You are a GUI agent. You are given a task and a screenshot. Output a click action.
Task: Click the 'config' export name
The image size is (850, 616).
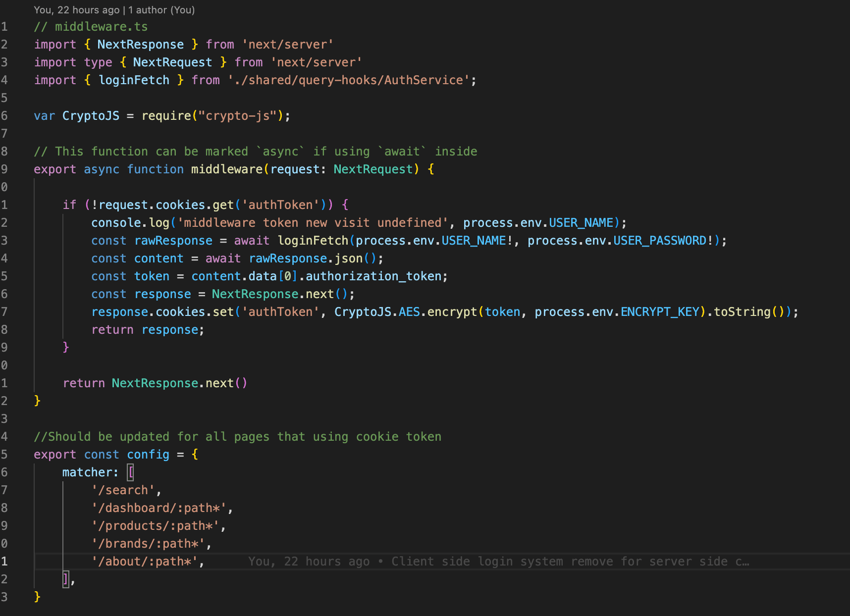click(x=148, y=455)
